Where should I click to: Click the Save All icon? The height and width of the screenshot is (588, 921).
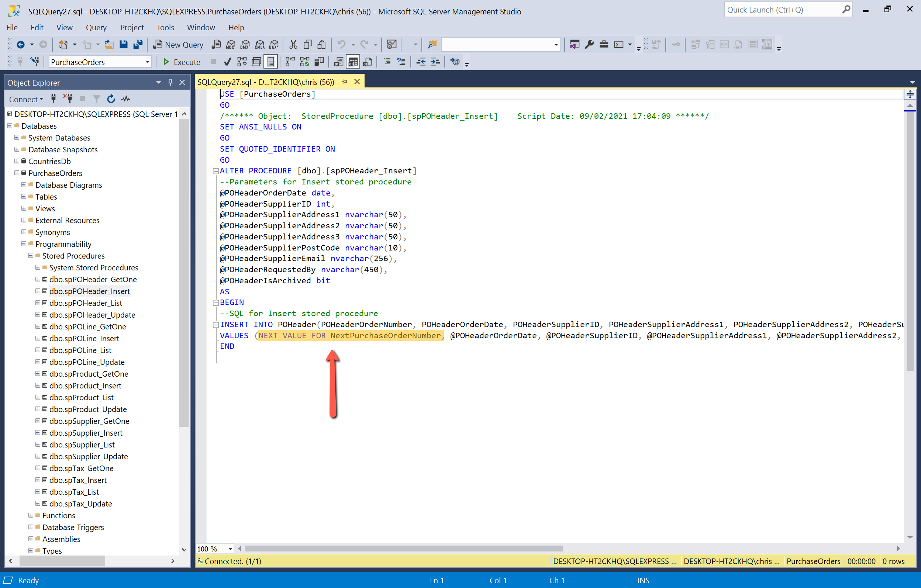(138, 45)
